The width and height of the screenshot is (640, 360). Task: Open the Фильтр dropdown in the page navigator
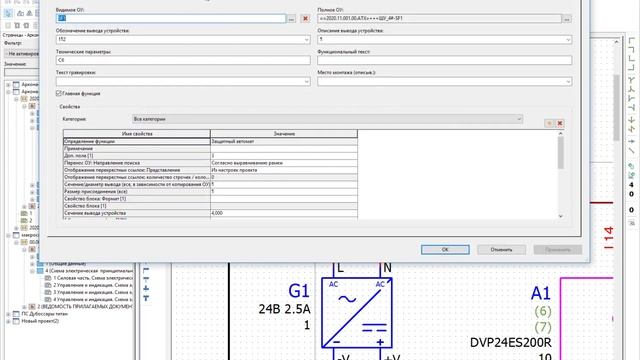click(x=21, y=53)
